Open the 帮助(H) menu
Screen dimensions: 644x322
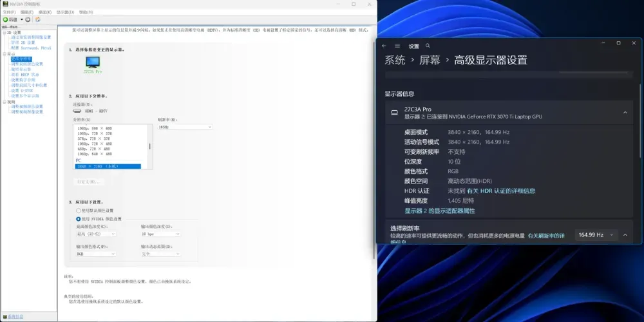point(86,12)
